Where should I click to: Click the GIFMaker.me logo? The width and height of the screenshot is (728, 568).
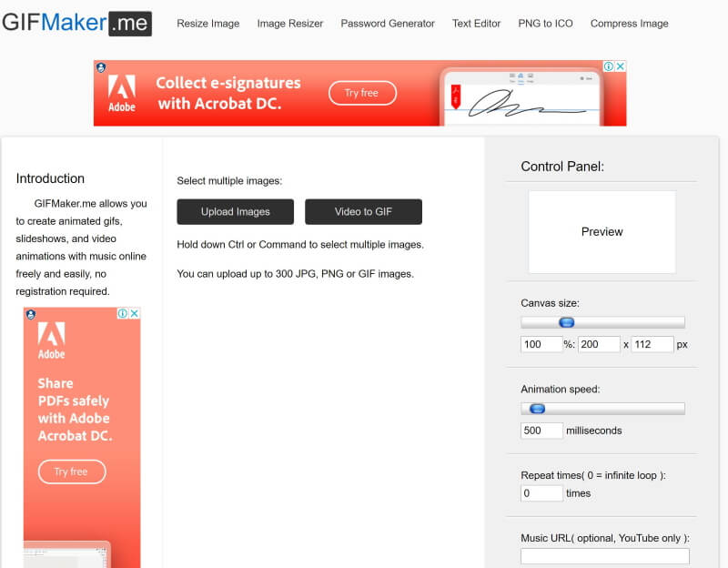pyautogui.click(x=76, y=23)
